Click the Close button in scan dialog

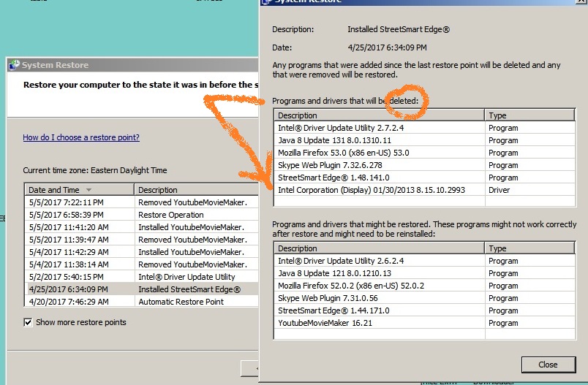click(549, 365)
